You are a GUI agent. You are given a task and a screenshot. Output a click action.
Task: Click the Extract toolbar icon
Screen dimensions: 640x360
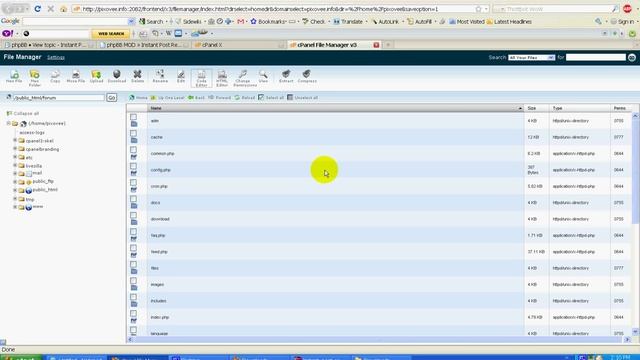click(286, 76)
